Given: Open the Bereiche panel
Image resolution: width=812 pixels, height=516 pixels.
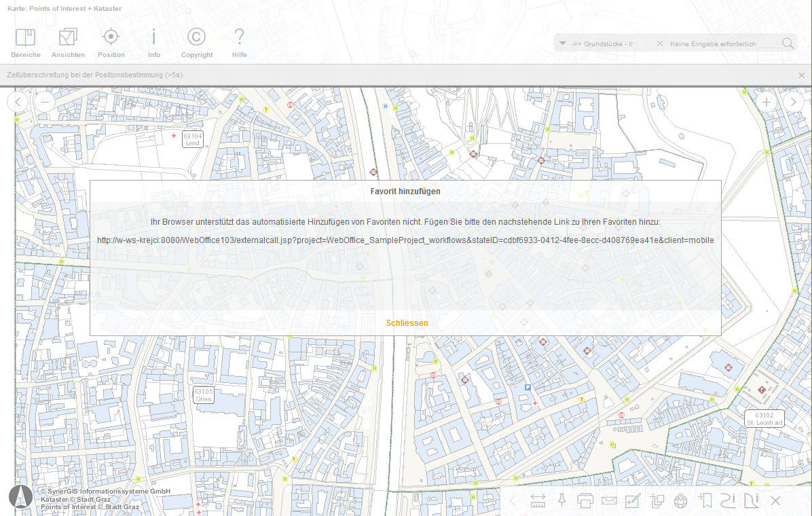Looking at the screenshot, I should [x=25, y=42].
